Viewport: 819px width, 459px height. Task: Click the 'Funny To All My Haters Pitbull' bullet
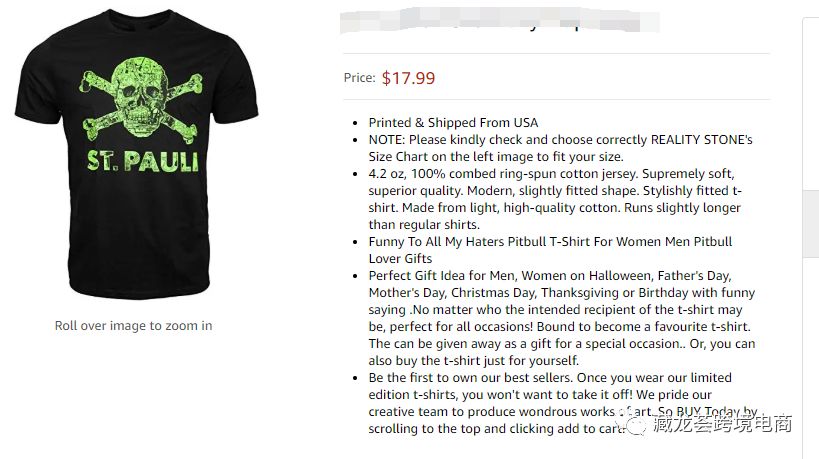click(x=550, y=250)
